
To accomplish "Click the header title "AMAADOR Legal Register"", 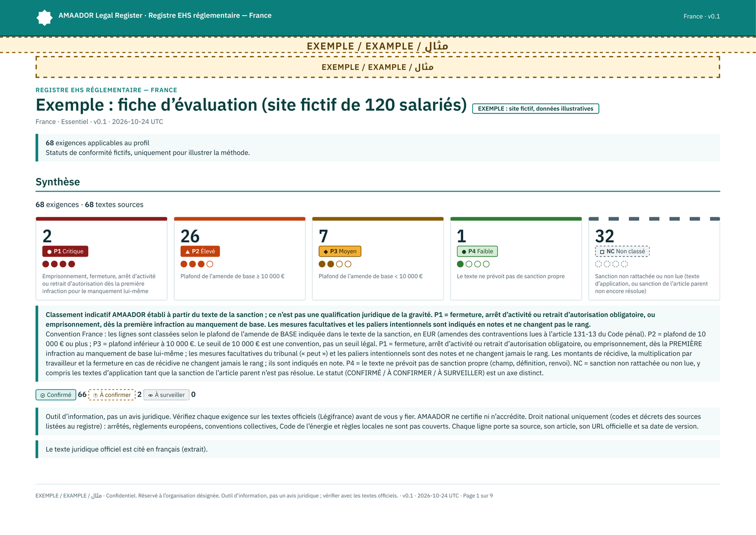I will tap(100, 16).
